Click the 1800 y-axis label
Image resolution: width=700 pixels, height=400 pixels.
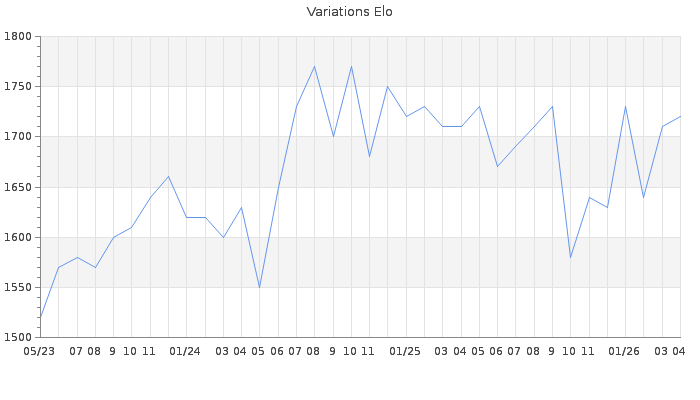(17, 37)
